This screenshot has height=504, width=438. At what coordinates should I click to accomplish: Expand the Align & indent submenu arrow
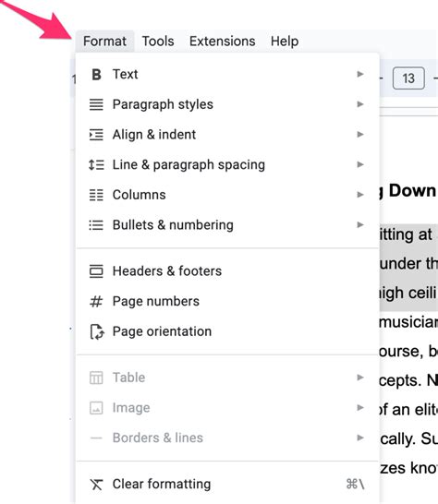360,135
